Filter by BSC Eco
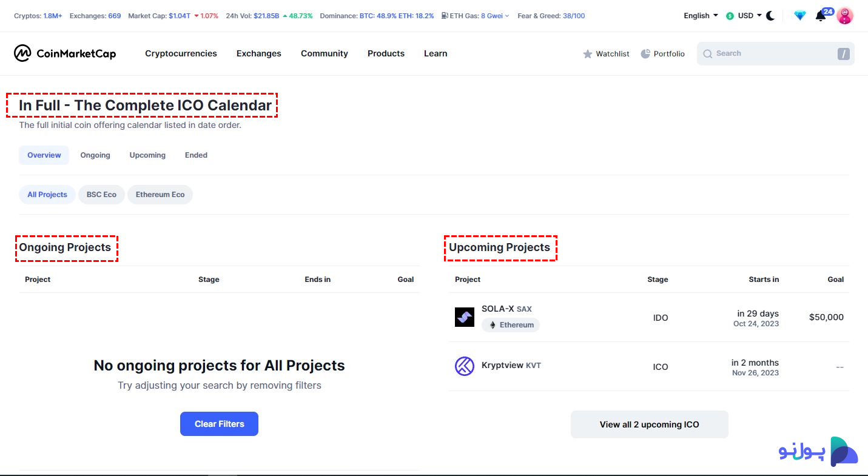 coord(101,195)
